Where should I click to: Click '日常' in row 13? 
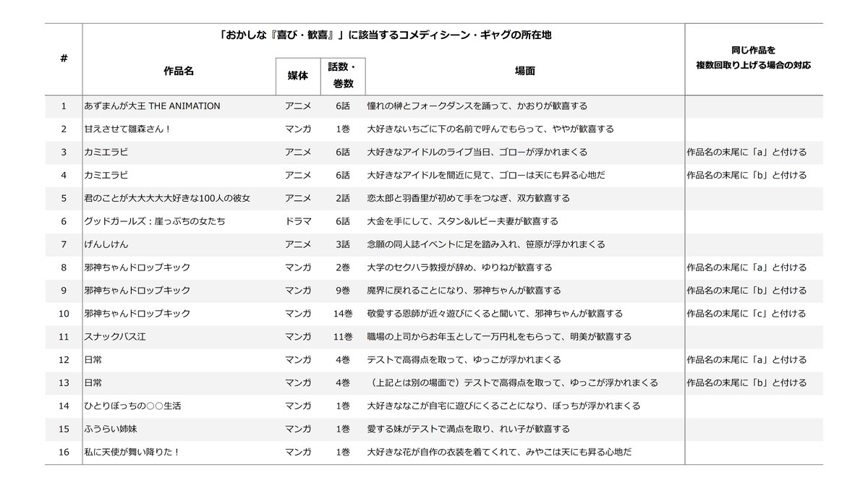pos(93,382)
